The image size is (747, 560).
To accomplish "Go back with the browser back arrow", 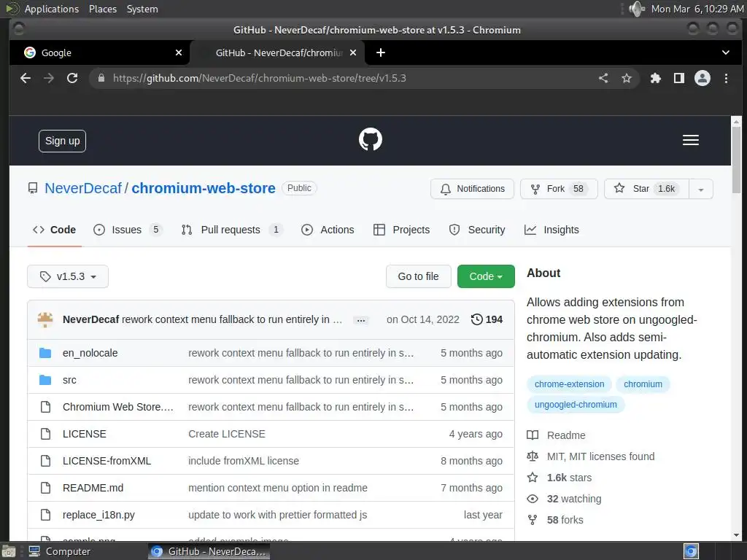I will tap(26, 78).
